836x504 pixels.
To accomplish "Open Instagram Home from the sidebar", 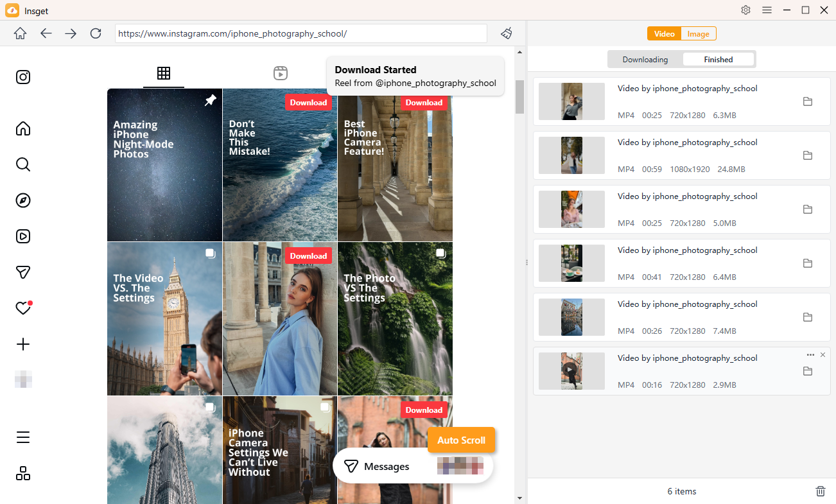I will pos(22,128).
